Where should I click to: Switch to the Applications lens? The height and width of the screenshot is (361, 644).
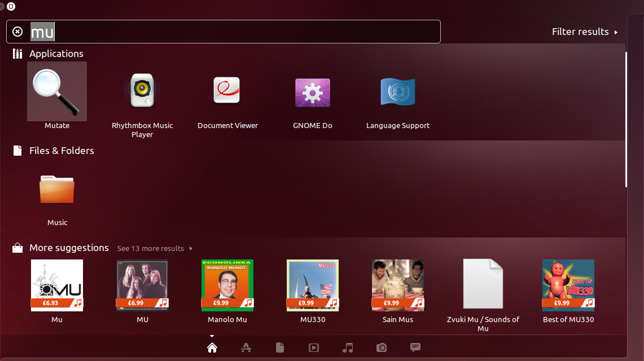pyautogui.click(x=246, y=348)
